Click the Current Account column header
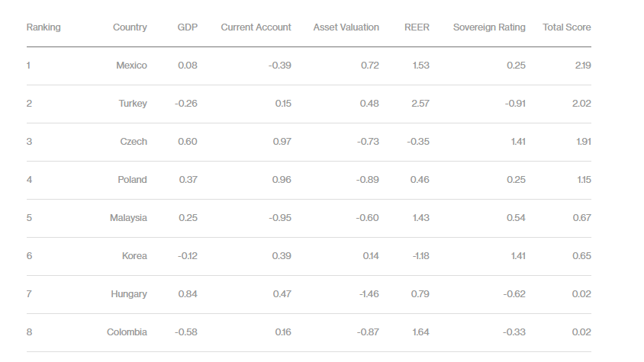Image resolution: width=644 pixels, height=362 pixels. [256, 27]
